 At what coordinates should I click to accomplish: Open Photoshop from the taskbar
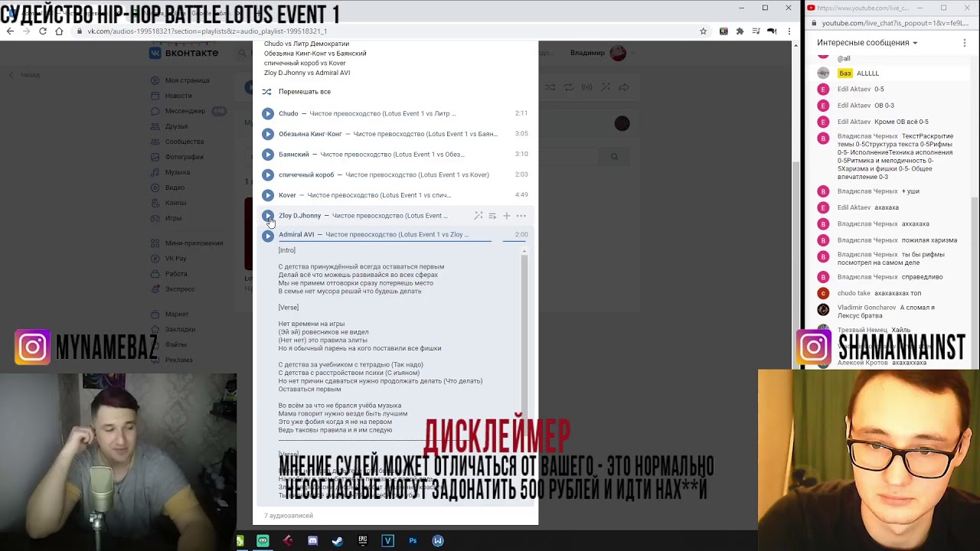(413, 541)
